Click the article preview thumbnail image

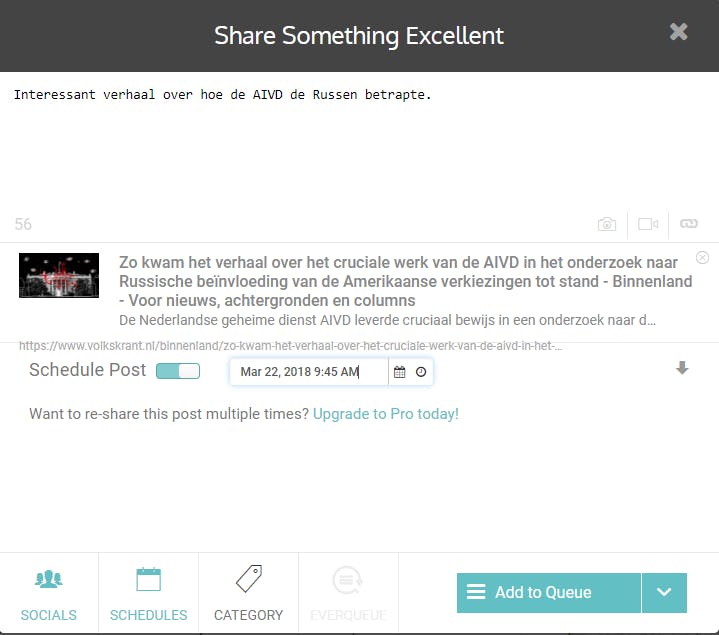tap(59, 276)
